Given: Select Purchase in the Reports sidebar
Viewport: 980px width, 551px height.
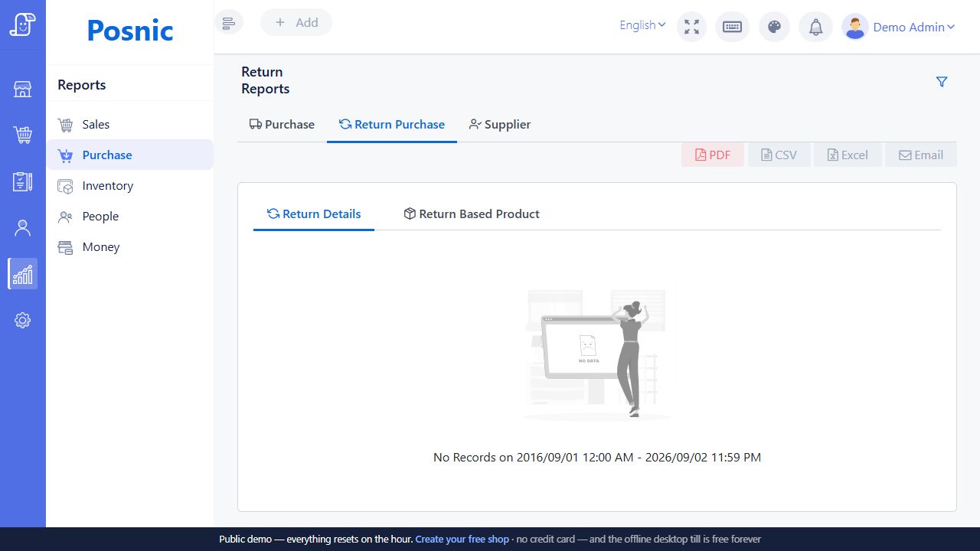Looking at the screenshot, I should click(129, 155).
